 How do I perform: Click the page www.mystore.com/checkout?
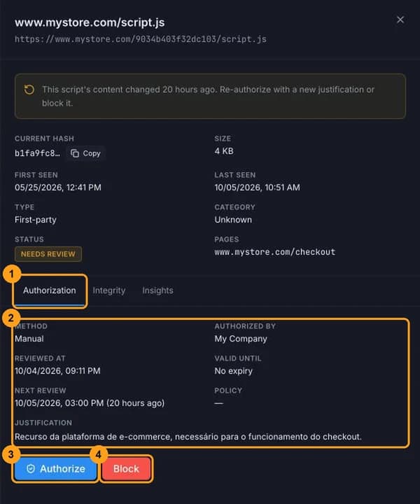[x=275, y=252]
